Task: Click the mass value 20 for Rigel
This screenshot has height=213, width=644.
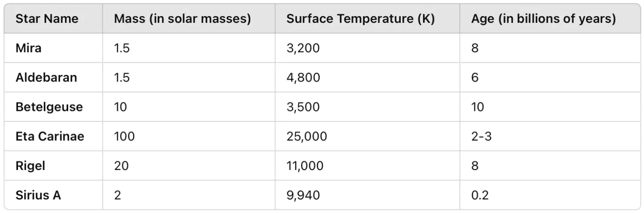Action: coord(122,166)
